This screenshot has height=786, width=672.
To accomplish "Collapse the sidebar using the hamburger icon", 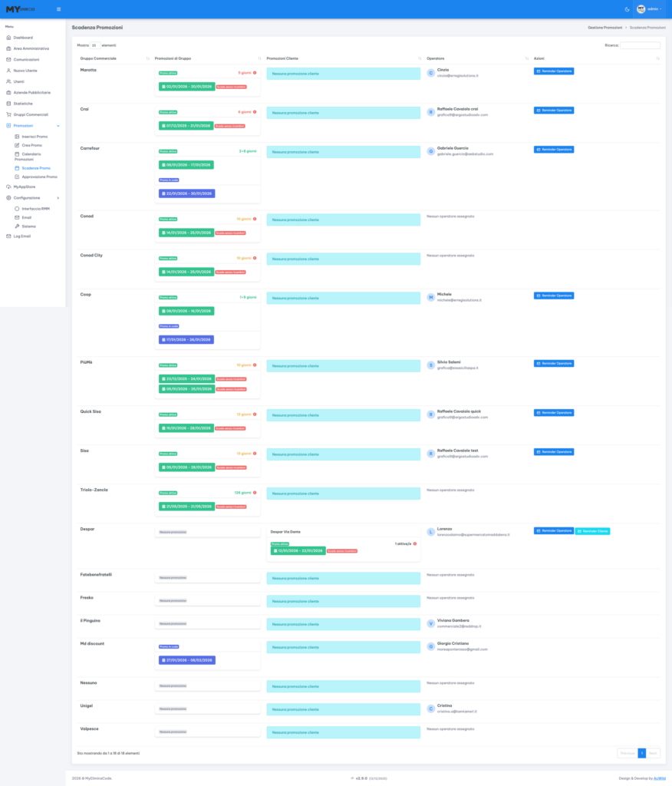I will point(58,8).
